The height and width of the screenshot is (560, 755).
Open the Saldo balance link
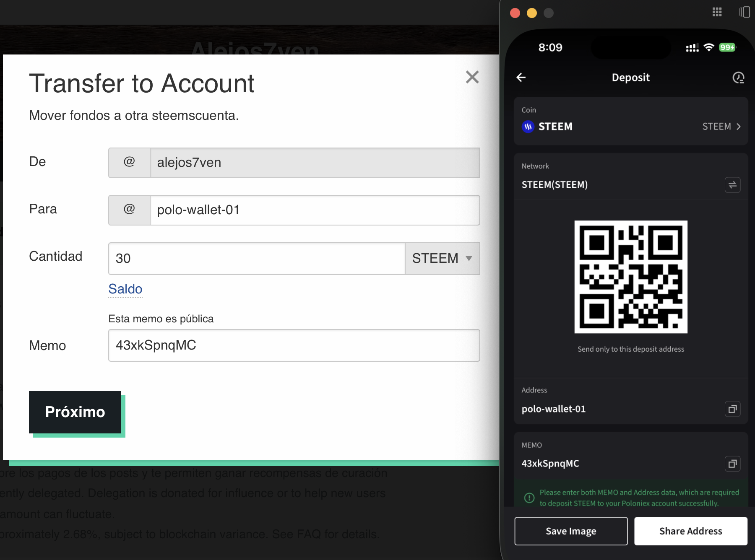click(x=125, y=289)
